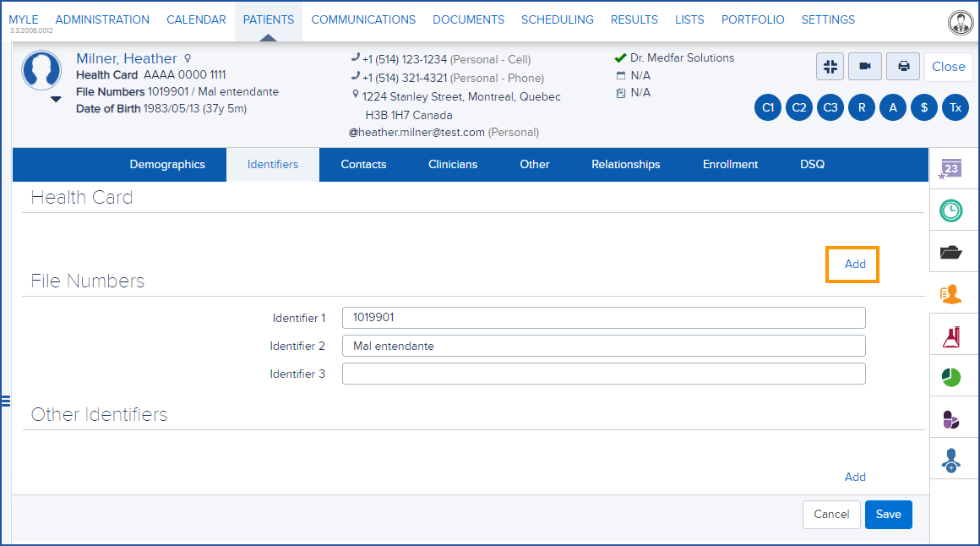Switch to the Contacts tab
Image resolution: width=980 pixels, height=546 pixels.
tap(363, 164)
